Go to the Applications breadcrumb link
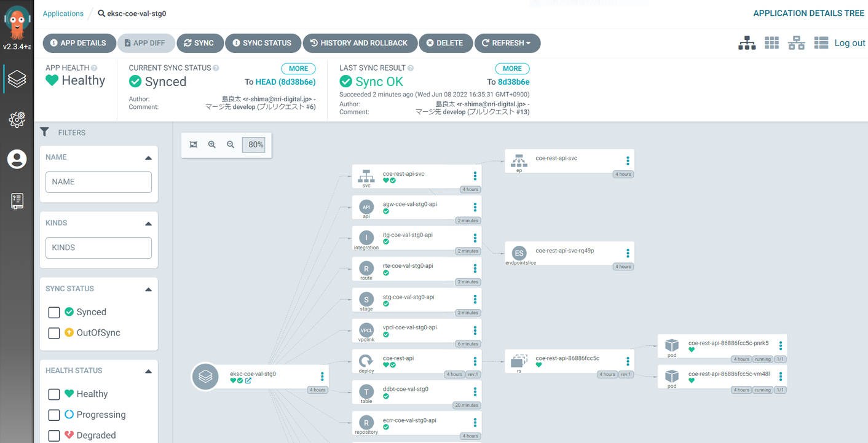Image resolution: width=868 pixels, height=443 pixels. [63, 14]
